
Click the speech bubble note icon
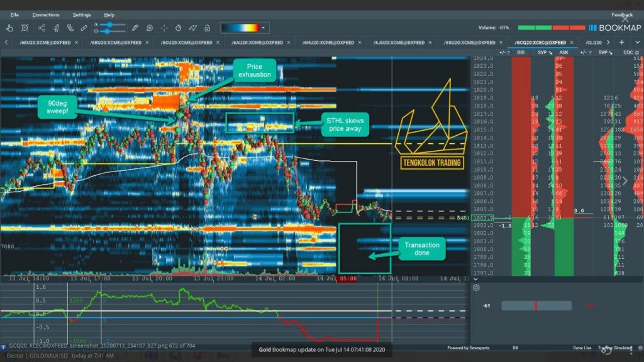click(150, 28)
